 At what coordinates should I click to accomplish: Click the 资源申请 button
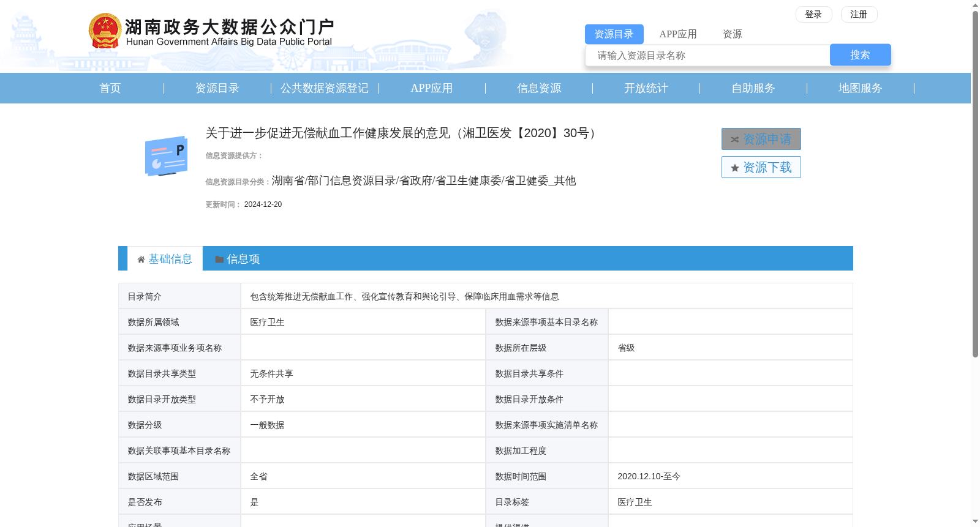[761, 139]
